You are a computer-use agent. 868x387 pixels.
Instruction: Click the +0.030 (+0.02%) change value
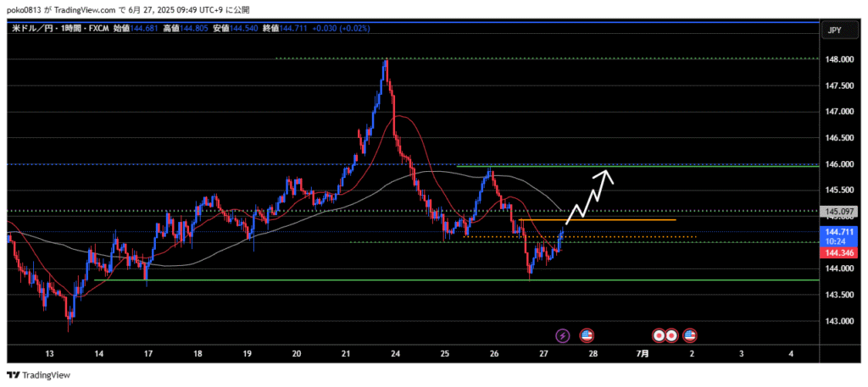pos(342,29)
